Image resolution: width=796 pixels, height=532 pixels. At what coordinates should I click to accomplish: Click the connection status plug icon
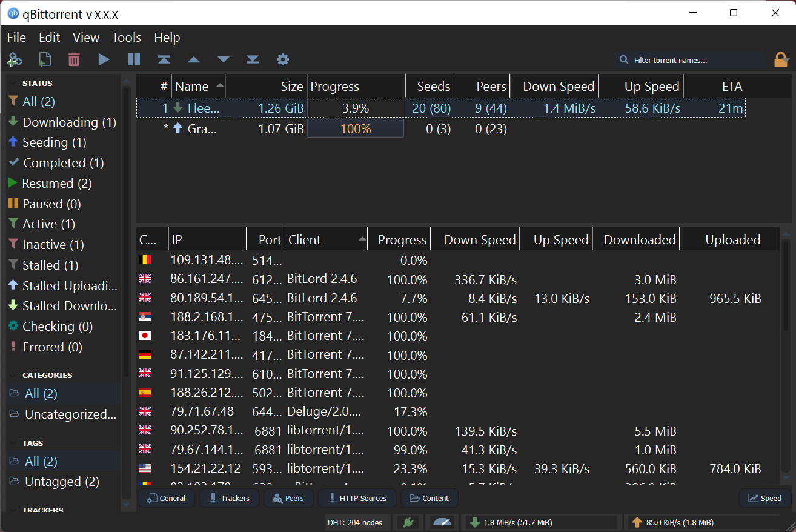click(x=408, y=522)
